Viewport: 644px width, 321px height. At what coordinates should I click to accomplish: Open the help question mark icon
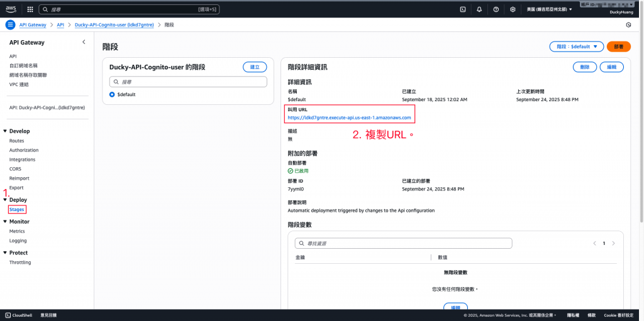[x=496, y=9]
